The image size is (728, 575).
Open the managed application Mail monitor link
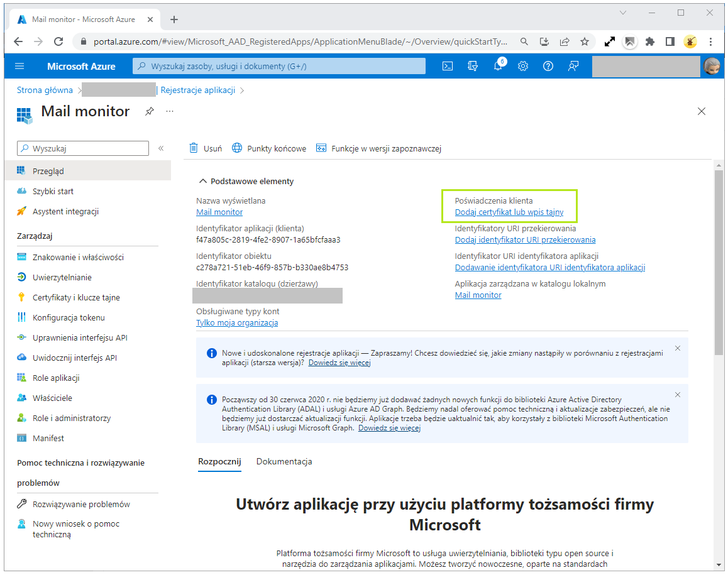point(478,295)
